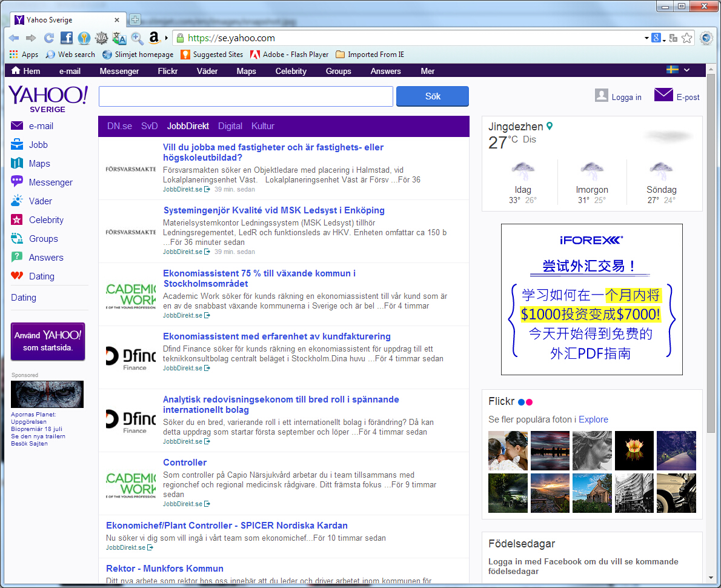Select the JobbDirekt tab
721x588 pixels.
click(x=188, y=126)
